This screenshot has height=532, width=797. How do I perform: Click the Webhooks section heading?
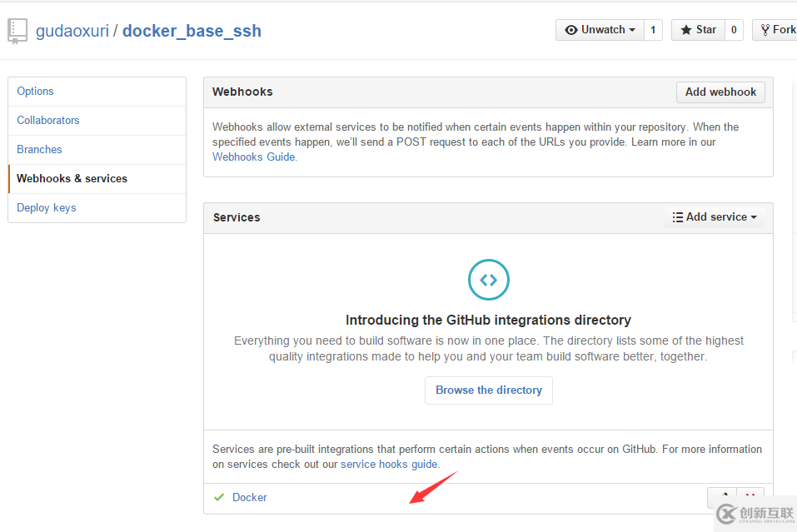tap(242, 92)
